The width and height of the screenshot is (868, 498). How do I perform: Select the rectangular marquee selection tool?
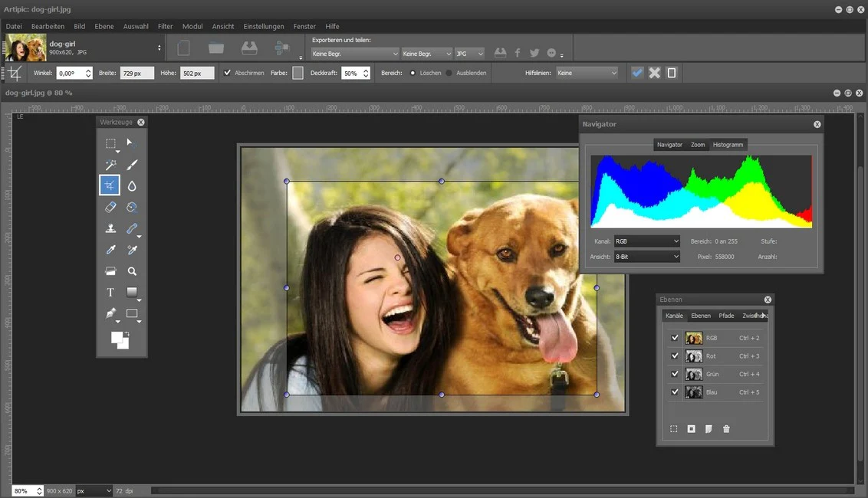[110, 144]
